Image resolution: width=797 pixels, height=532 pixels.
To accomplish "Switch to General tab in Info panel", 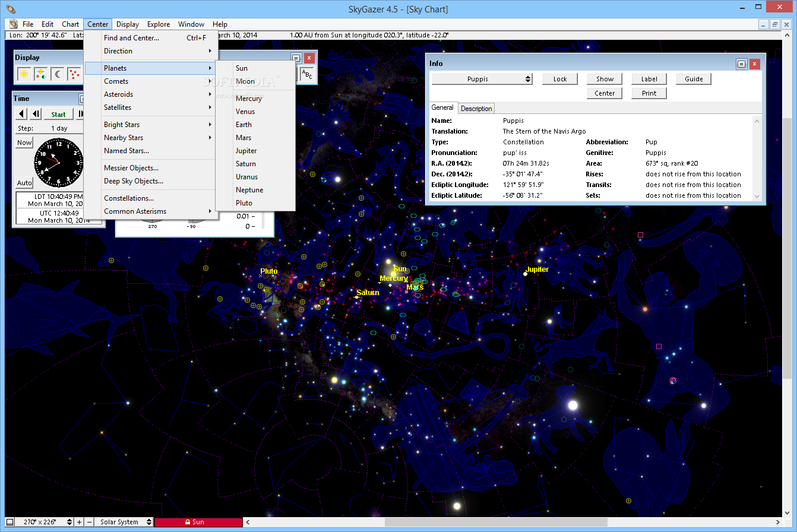I will tap(442, 108).
